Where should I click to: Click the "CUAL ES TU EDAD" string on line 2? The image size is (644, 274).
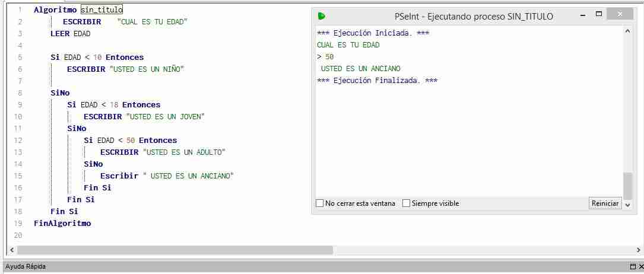click(153, 22)
